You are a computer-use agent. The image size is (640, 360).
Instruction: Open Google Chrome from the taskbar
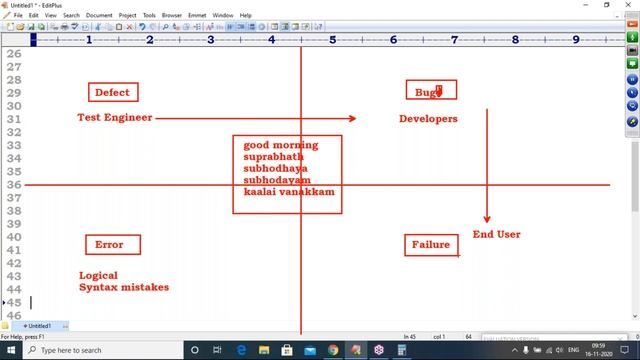pos(333,350)
